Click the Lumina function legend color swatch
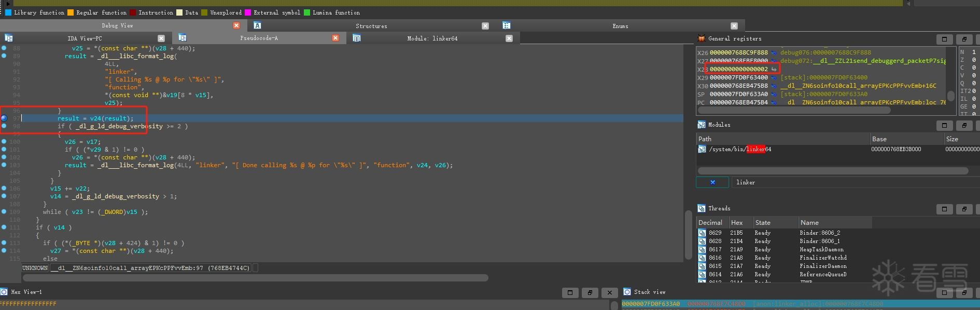This screenshot has width=980, height=310. 307,12
